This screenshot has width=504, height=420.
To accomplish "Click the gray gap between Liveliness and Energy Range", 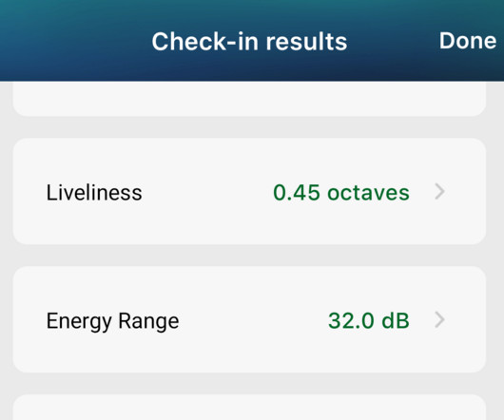I will tap(249, 256).
